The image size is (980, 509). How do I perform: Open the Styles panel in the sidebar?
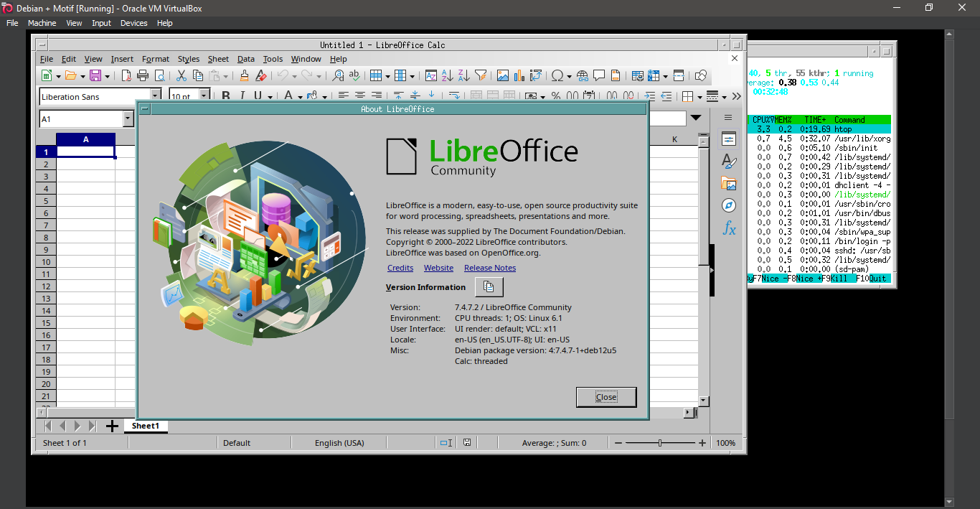(728, 161)
